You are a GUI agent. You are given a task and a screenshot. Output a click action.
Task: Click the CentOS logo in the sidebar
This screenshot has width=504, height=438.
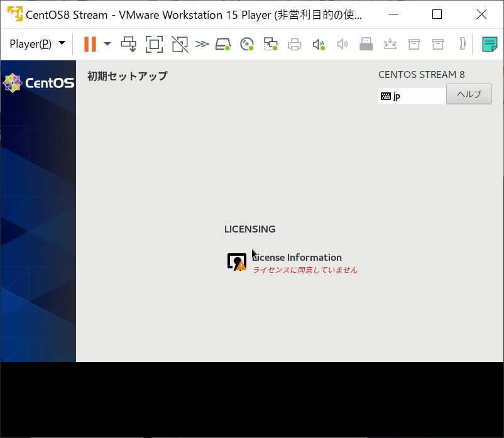coord(38,83)
